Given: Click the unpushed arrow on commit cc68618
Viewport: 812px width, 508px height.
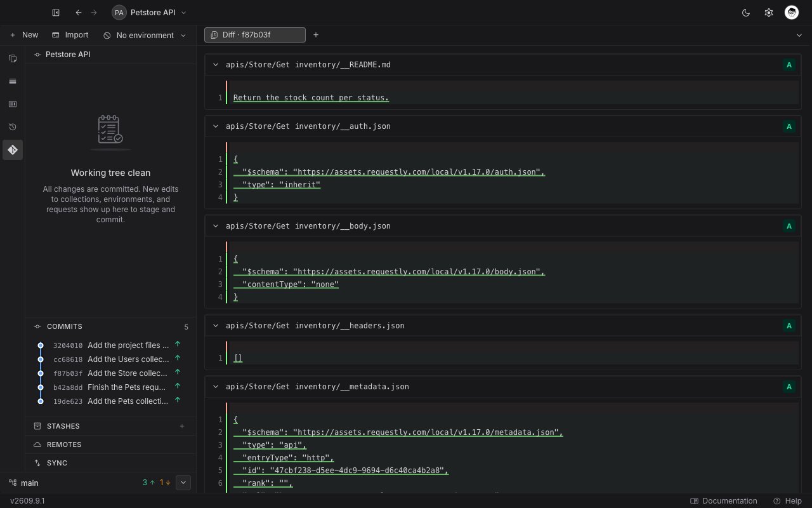Looking at the screenshot, I should pyautogui.click(x=178, y=358).
